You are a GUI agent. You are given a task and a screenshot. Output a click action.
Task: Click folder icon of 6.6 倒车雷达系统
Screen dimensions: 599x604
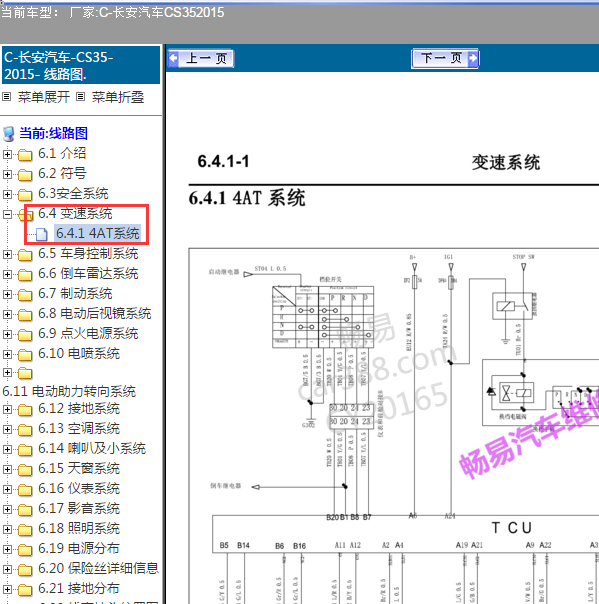tap(25, 275)
